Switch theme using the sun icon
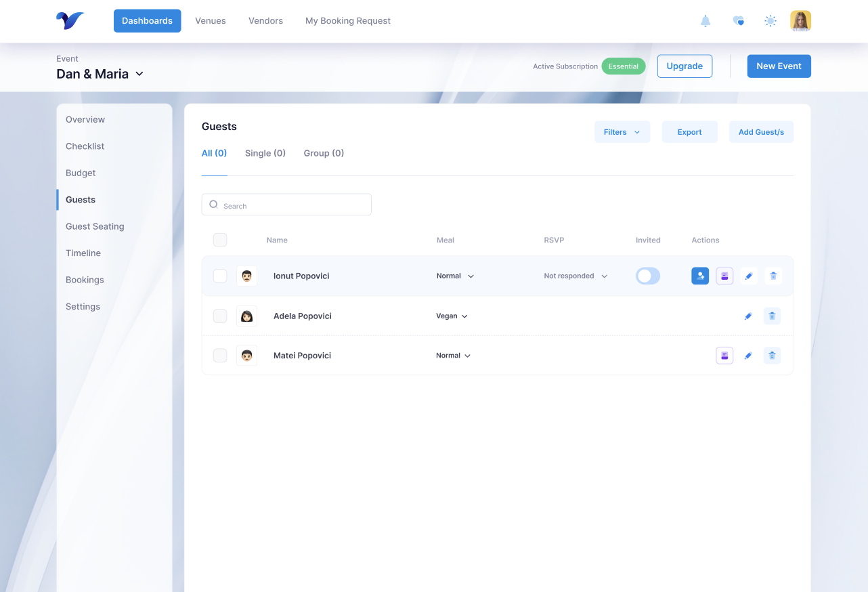The height and width of the screenshot is (592, 868). [770, 21]
